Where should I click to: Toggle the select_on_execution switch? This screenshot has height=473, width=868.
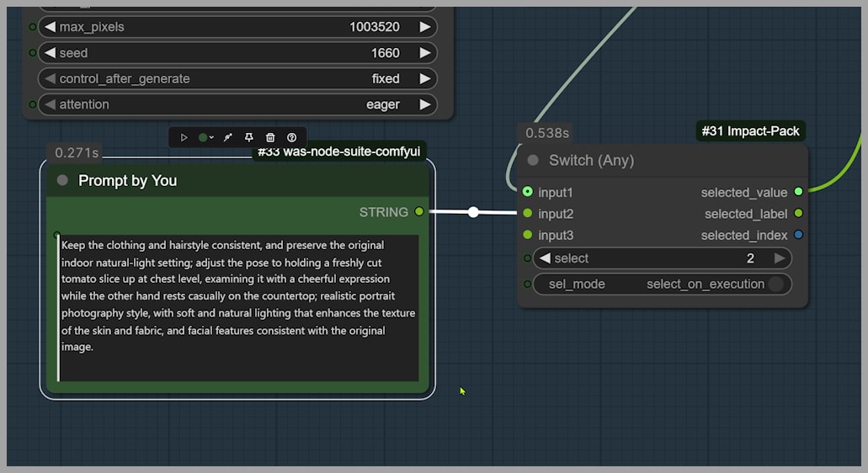[775, 284]
